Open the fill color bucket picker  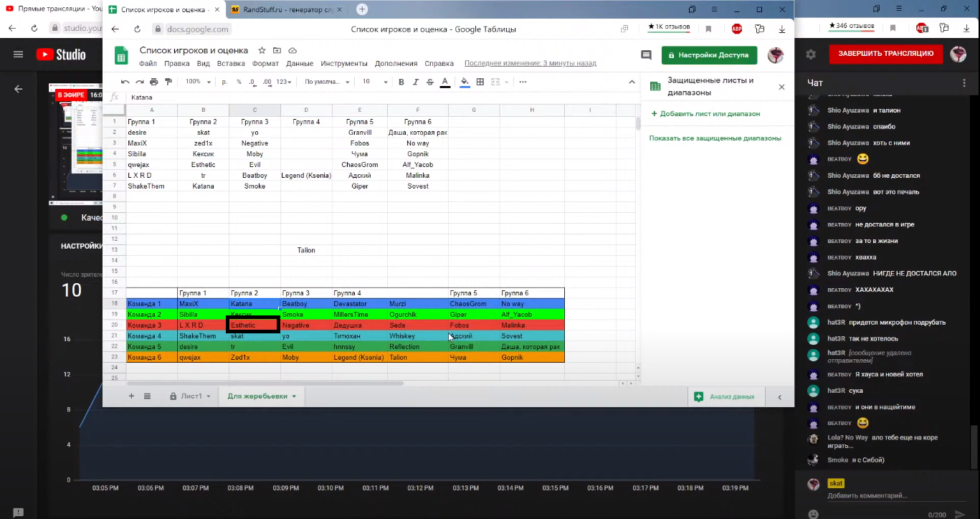tap(465, 82)
